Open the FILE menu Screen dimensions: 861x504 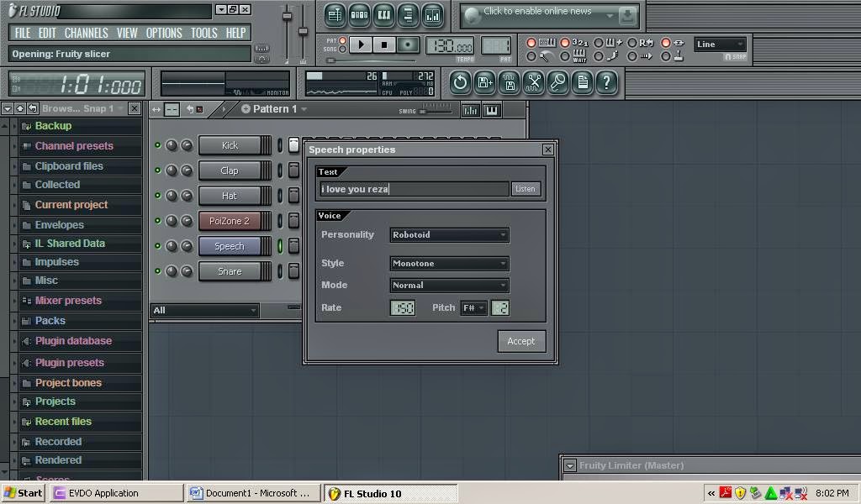(x=23, y=33)
